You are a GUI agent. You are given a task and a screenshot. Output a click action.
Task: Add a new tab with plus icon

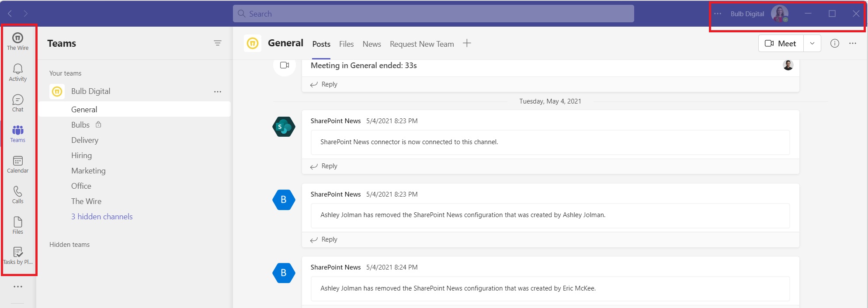(x=467, y=43)
